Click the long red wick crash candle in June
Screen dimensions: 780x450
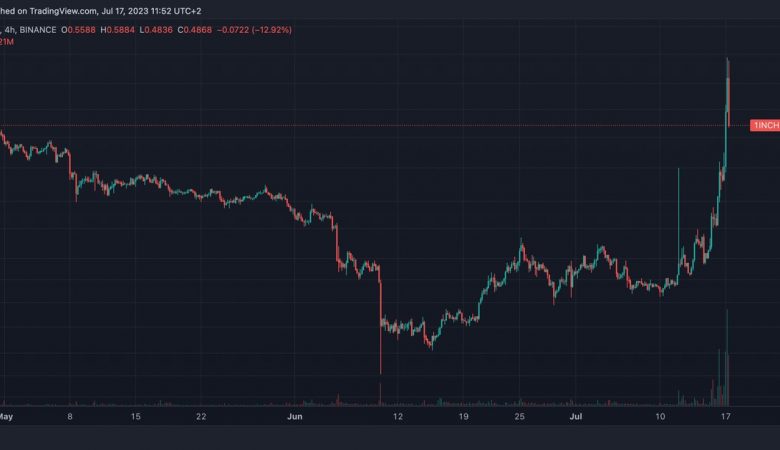381,328
